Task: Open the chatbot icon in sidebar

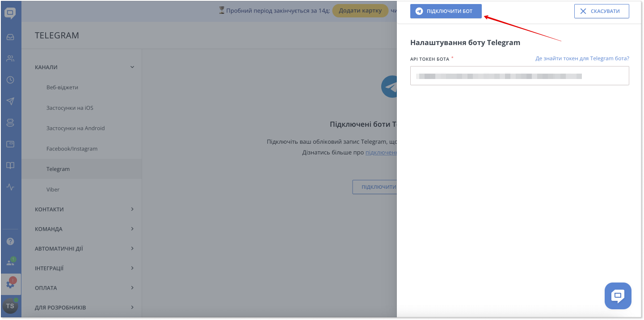Action: 10,123
